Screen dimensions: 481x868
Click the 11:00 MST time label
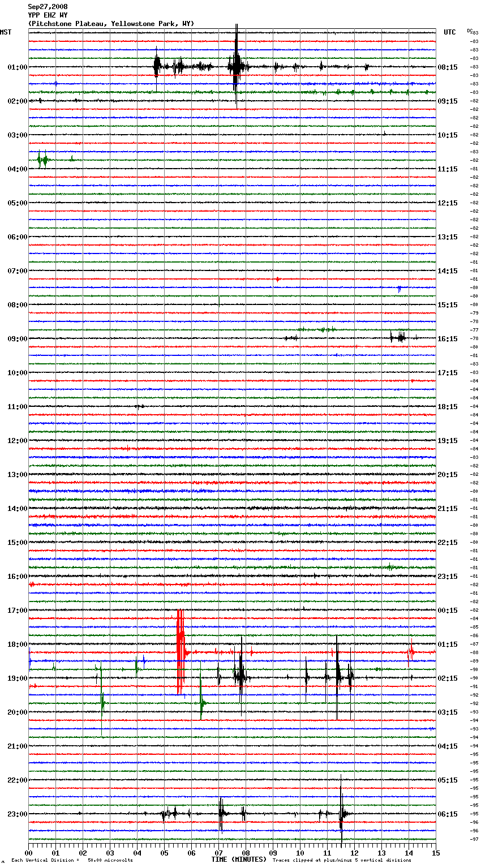click(x=18, y=407)
